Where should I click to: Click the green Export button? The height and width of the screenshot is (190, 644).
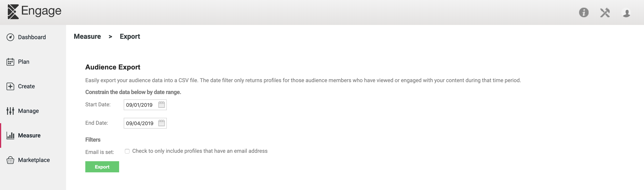[x=102, y=167]
